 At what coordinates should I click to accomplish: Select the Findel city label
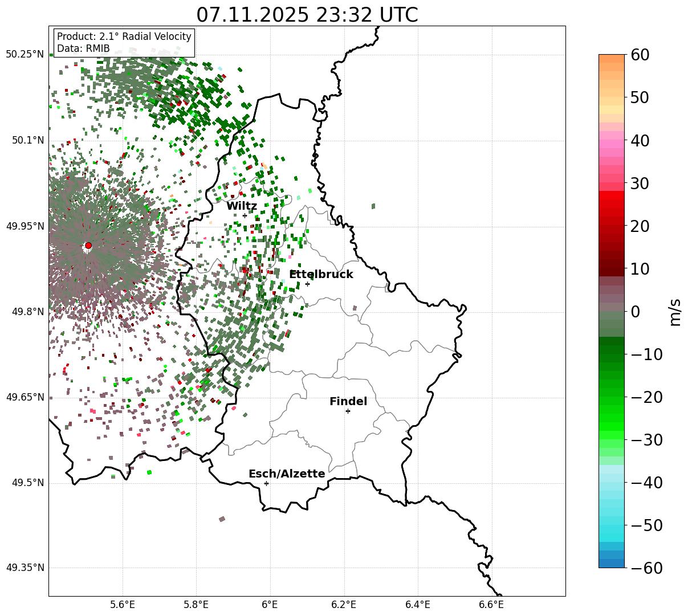click(348, 402)
